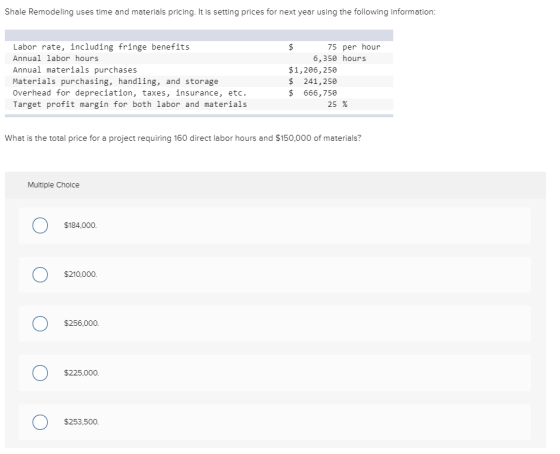The width and height of the screenshot is (560, 454).
Task: Click the $225,000 answer label text
Action: (x=81, y=373)
